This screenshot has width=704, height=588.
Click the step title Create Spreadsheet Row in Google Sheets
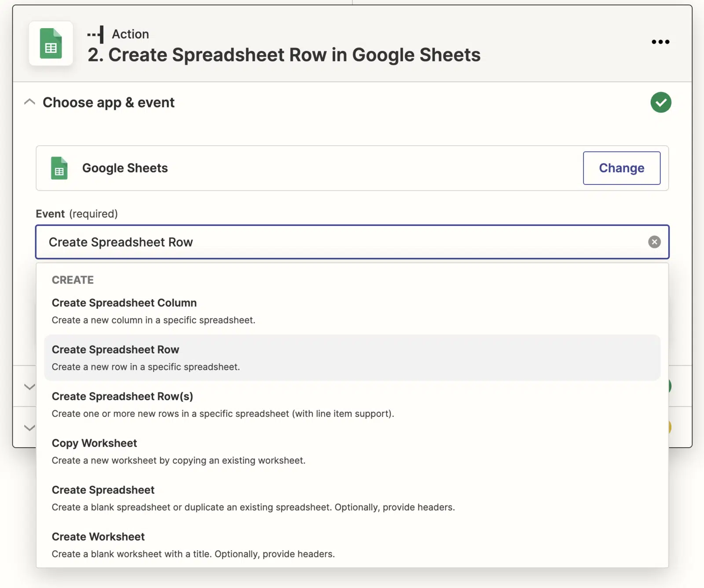[x=284, y=55]
